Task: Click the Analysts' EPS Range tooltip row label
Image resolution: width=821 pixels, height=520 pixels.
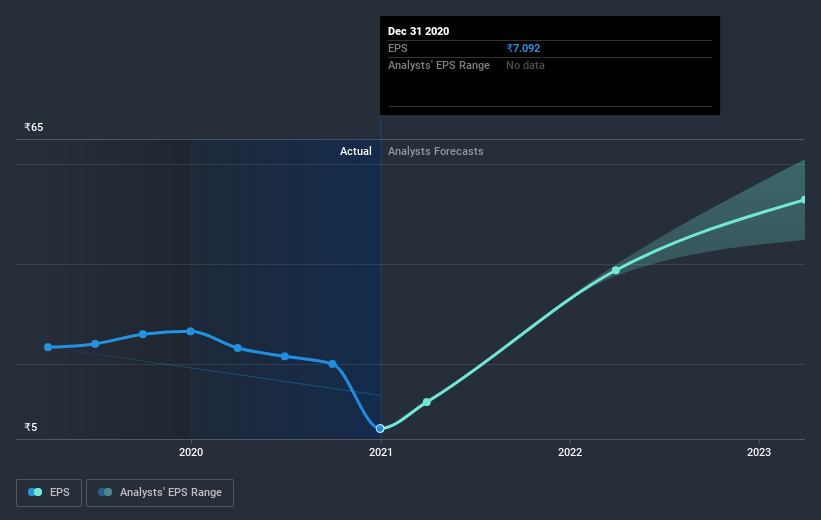Action: pyautogui.click(x=439, y=65)
